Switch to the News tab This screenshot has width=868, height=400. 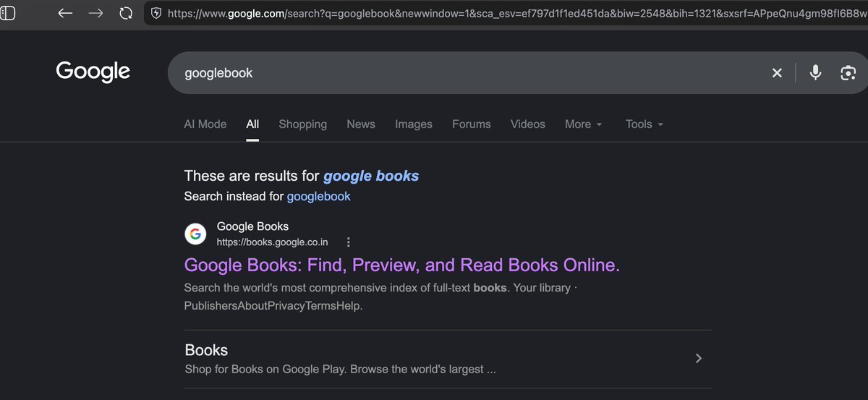click(361, 124)
